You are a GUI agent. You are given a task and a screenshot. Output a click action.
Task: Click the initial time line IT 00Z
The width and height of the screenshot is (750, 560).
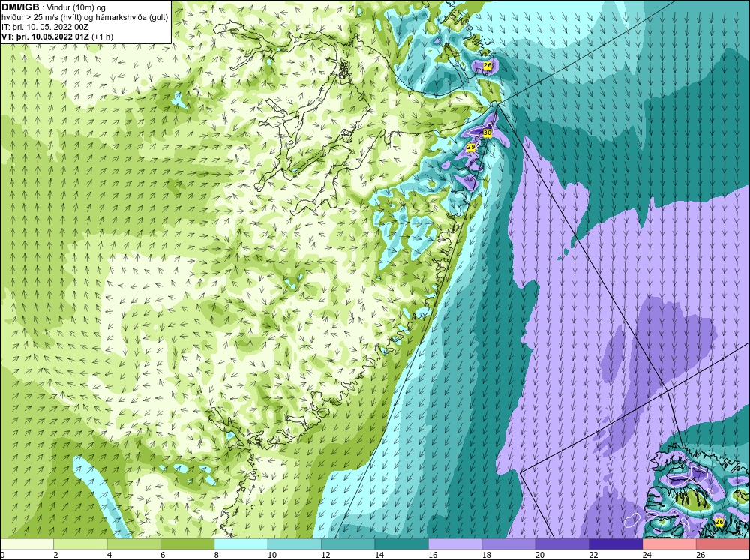(46, 27)
